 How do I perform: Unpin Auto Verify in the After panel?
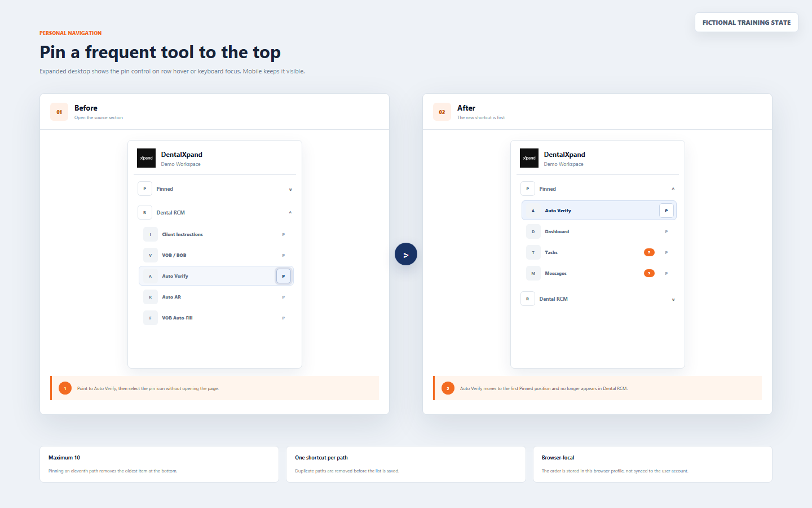click(x=667, y=211)
